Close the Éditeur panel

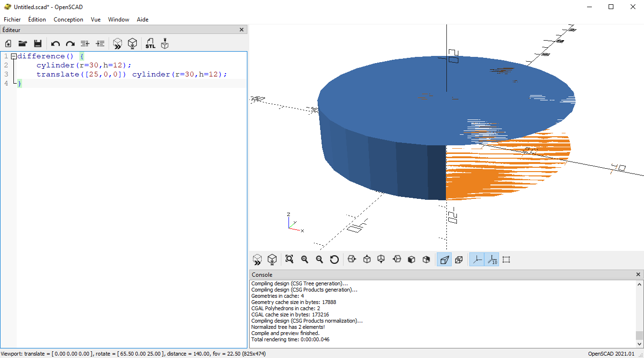click(x=242, y=30)
